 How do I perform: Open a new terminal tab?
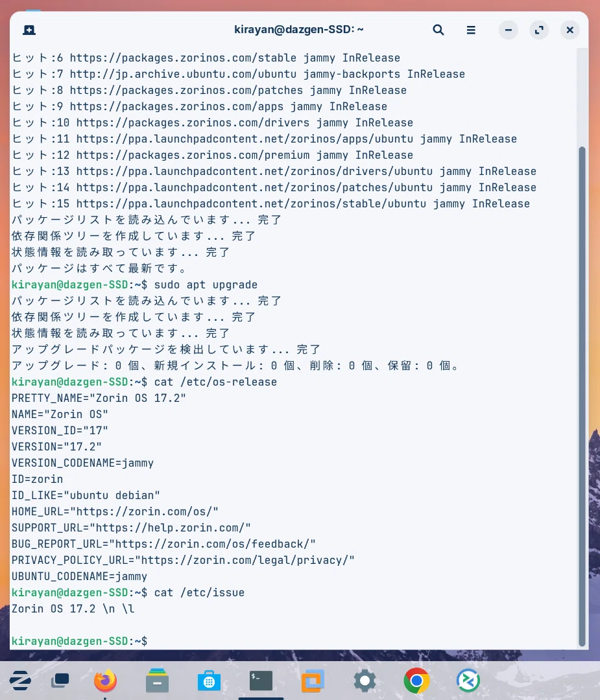29,30
